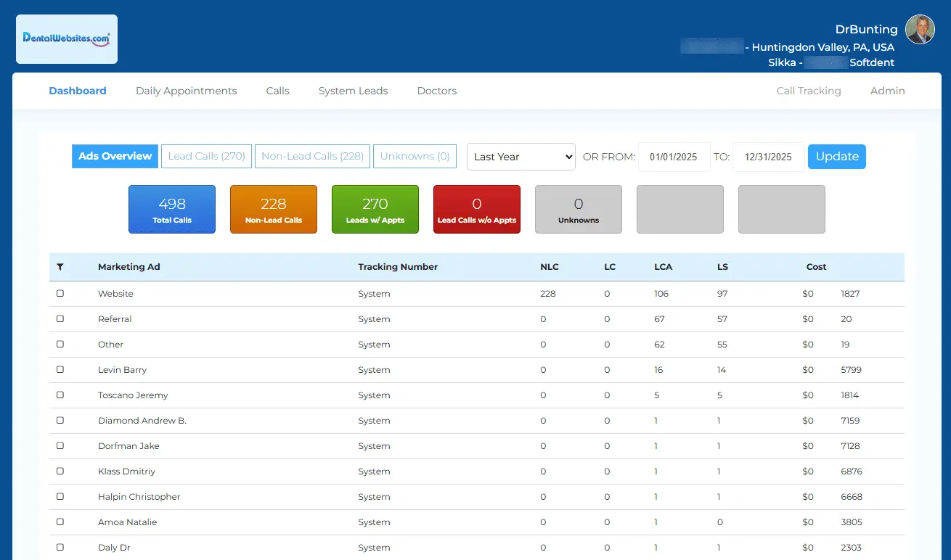Image resolution: width=951 pixels, height=560 pixels.
Task: Show Lead Calls (270) view
Action: (x=207, y=156)
